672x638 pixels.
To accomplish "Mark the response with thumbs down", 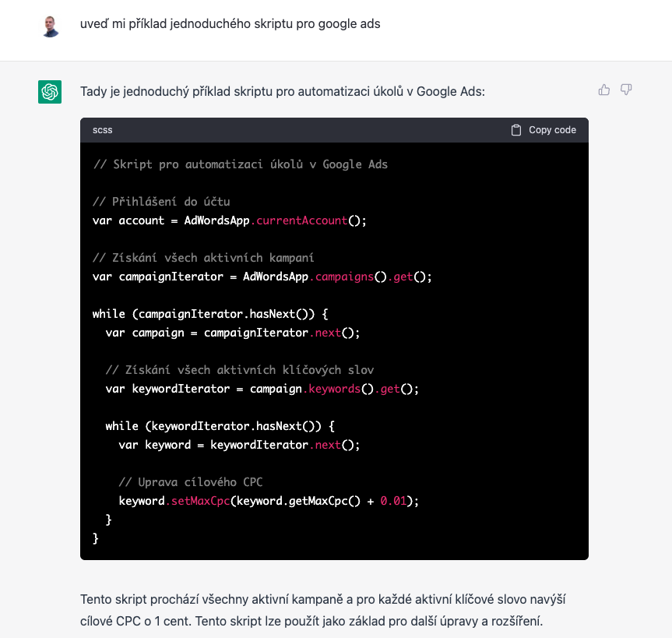I will click(x=626, y=90).
